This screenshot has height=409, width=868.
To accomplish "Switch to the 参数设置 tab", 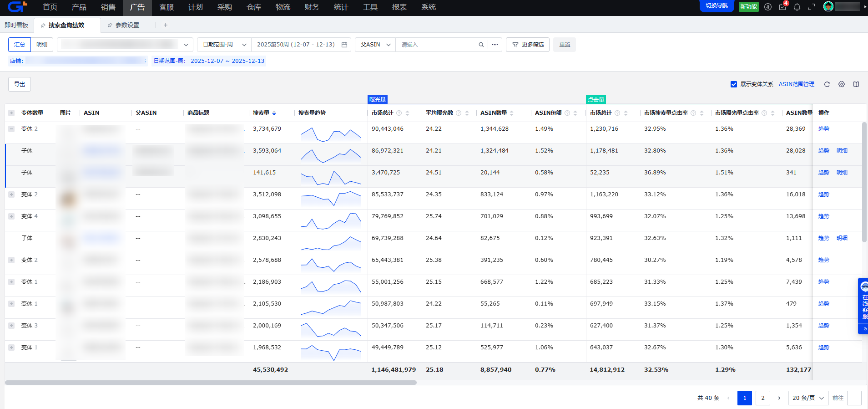I will (x=127, y=25).
